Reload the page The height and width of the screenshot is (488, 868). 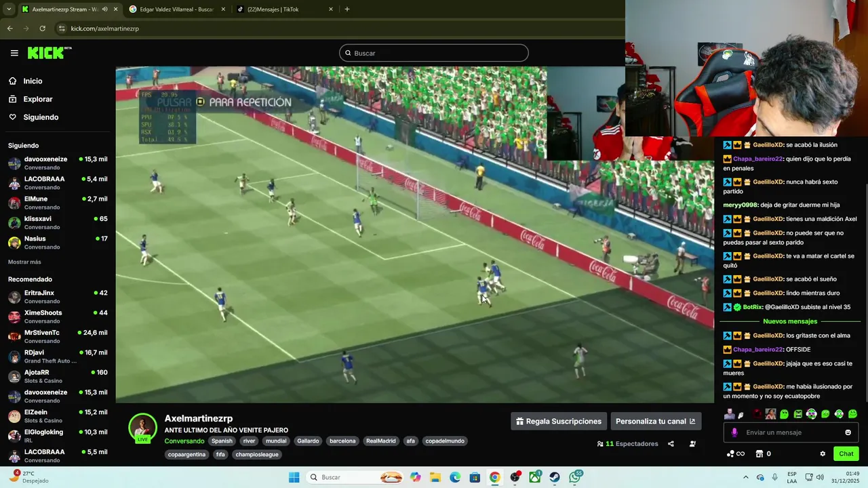point(42,28)
